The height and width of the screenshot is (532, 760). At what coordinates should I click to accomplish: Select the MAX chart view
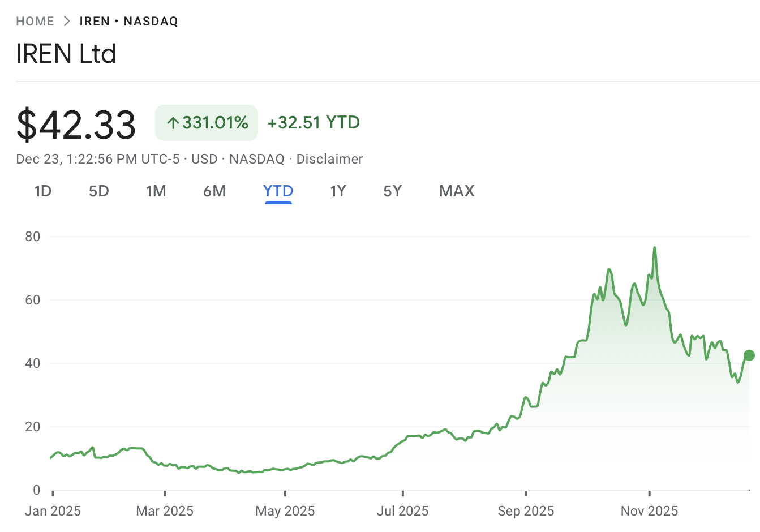456,191
